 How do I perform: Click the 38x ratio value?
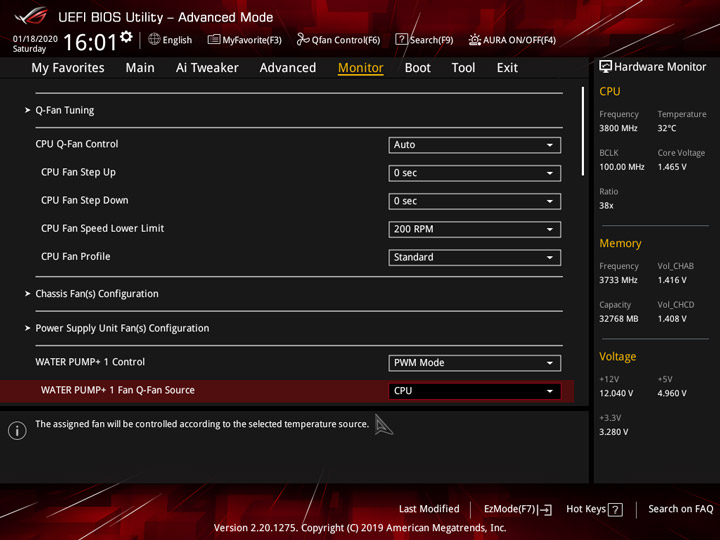[x=606, y=205]
